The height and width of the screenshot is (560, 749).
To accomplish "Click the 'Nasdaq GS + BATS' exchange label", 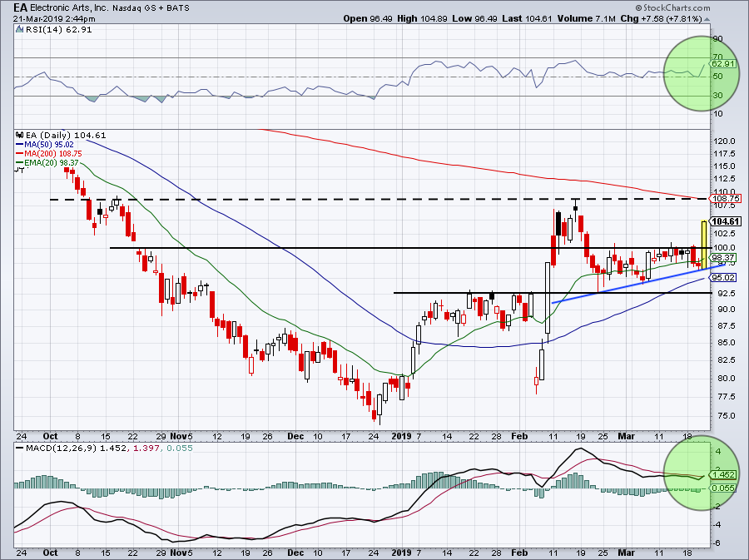I will point(151,8).
